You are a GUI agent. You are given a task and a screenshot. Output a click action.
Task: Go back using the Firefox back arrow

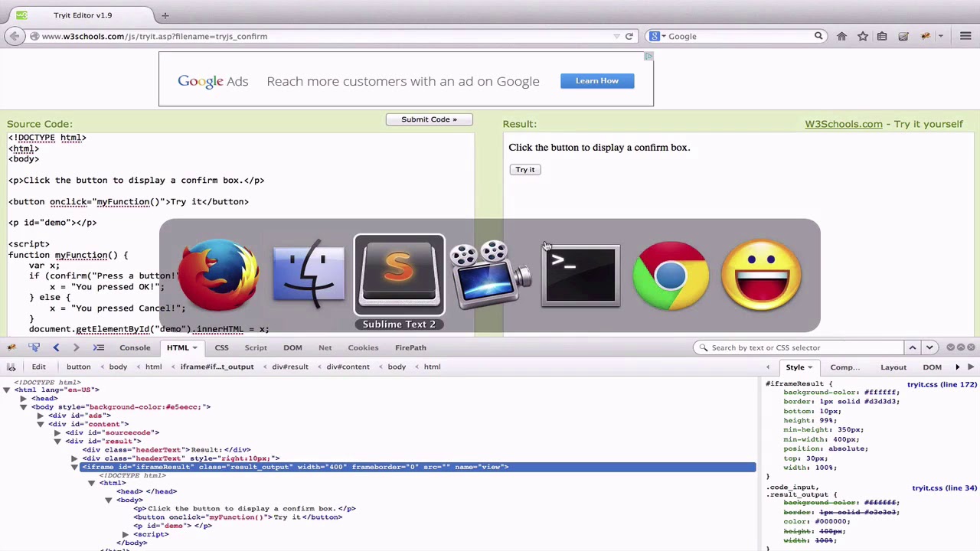pos(15,36)
